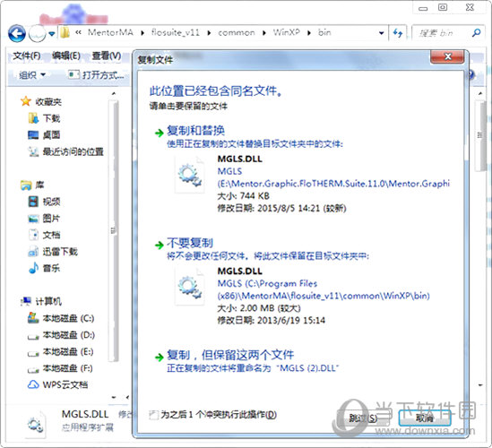The width and height of the screenshot is (492, 448).
Task: Click green arrow beside 不要复制
Action: 160,245
